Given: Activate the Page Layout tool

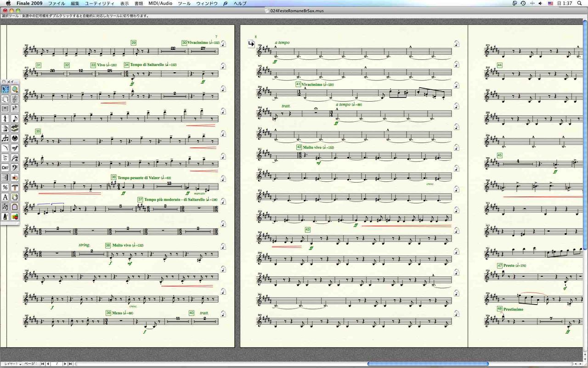Looking at the screenshot, I should pyautogui.click(x=15, y=197).
